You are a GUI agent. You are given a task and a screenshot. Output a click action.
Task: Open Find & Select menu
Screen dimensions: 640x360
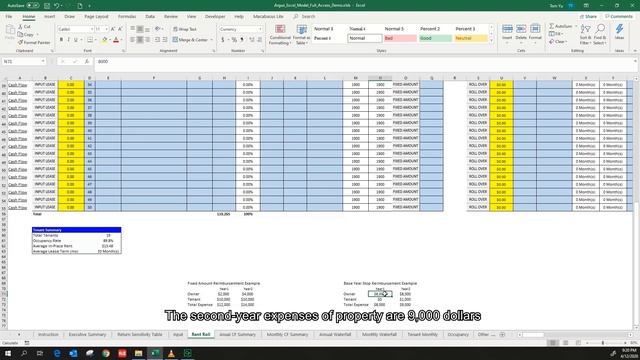pyautogui.click(x=600, y=34)
